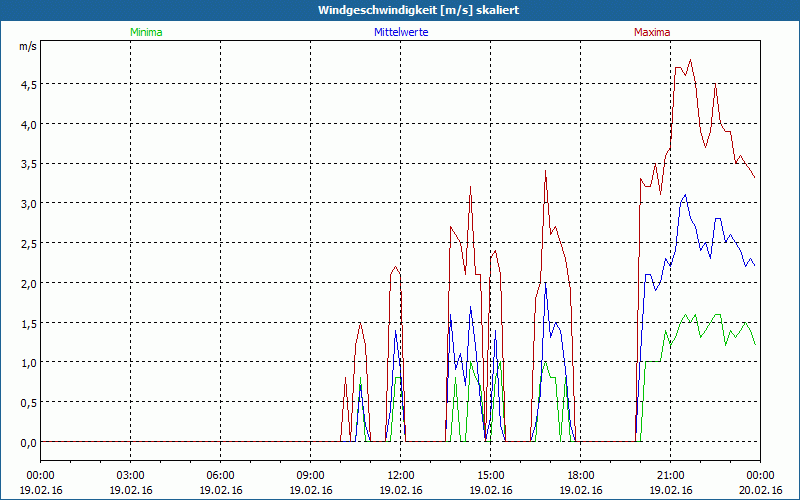Click the green Minima legend label
The image size is (800, 500).
coord(146,32)
